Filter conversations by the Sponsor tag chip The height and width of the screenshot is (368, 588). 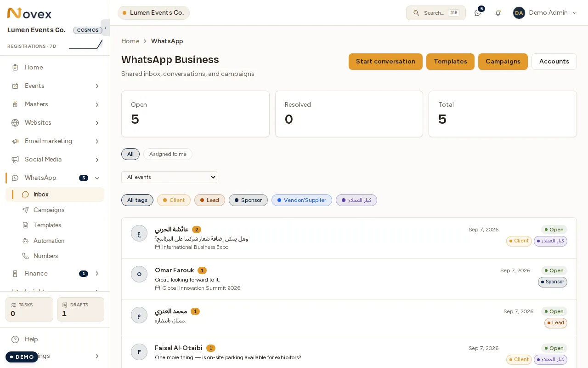coord(248,200)
